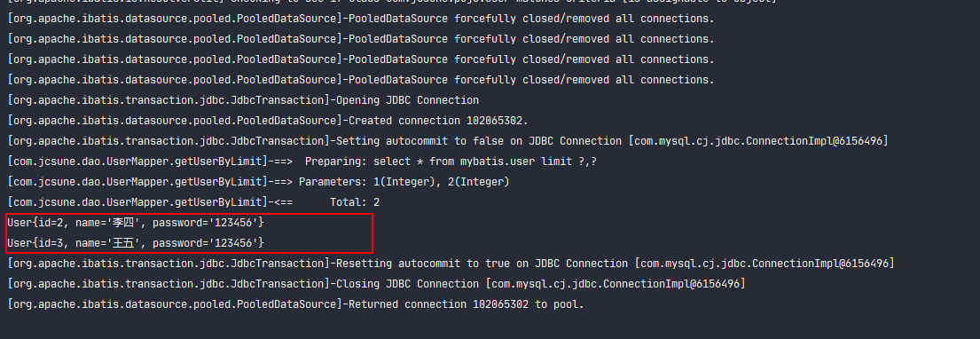Click the Created connection 102065302 line
Viewport: 980px width, 339px height.
pos(268,121)
